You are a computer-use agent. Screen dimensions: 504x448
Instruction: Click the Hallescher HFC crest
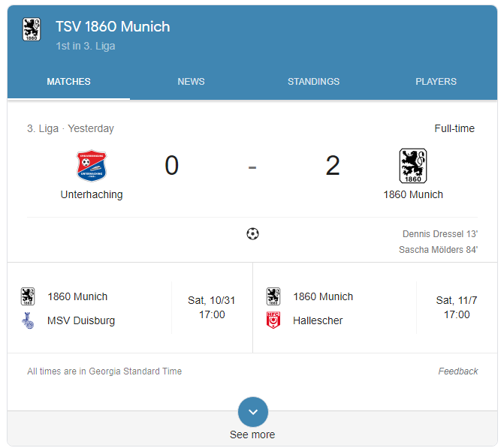click(273, 320)
